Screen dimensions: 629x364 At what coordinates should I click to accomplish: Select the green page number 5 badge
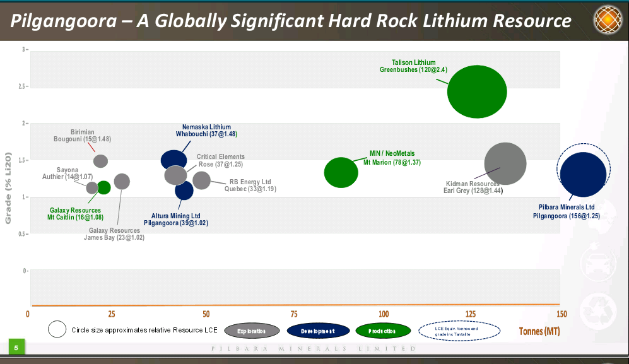coord(16,348)
